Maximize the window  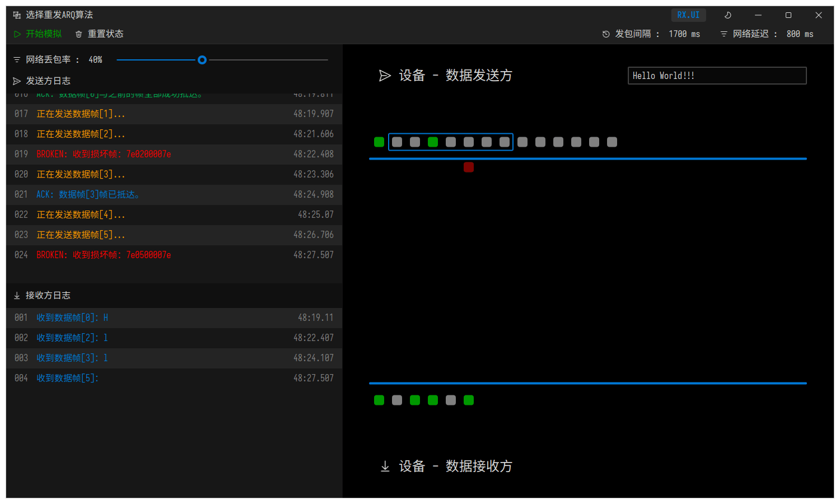pyautogui.click(x=788, y=15)
